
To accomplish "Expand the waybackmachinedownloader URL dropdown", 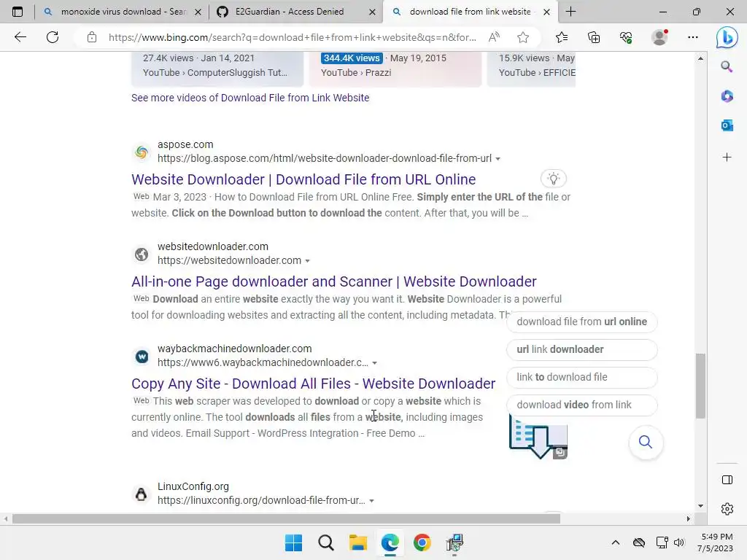I will (x=374, y=363).
